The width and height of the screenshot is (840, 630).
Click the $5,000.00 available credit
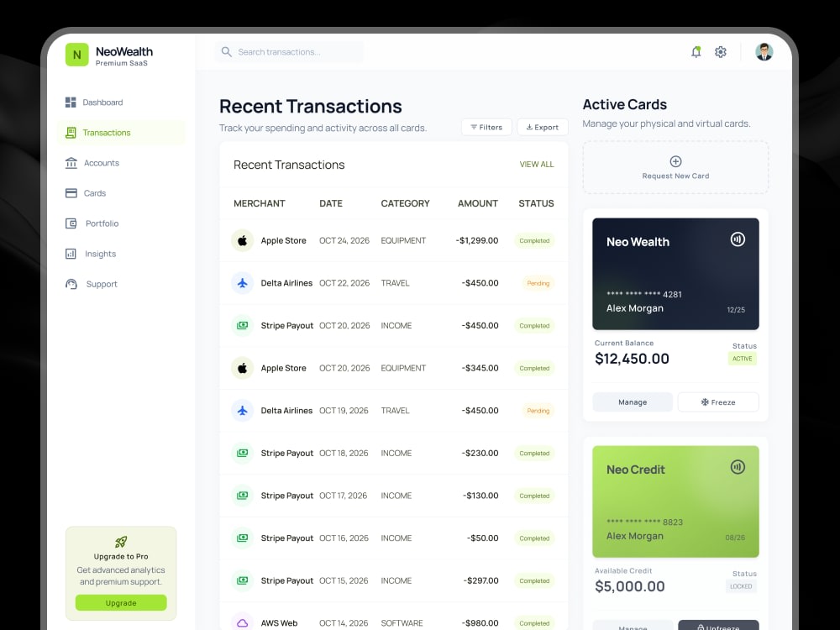629,586
